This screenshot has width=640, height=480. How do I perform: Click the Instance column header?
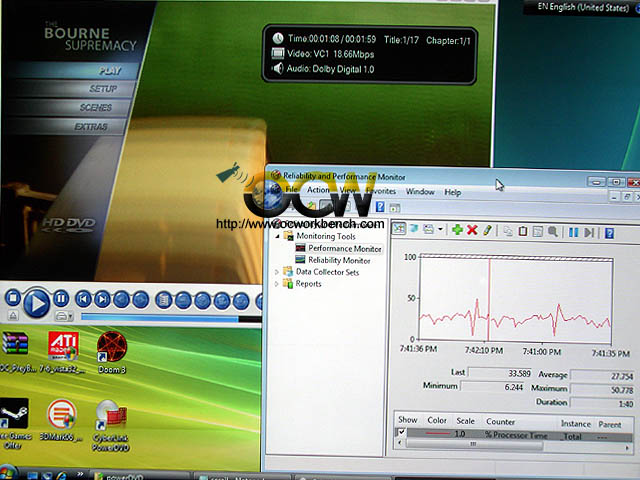coord(576,424)
